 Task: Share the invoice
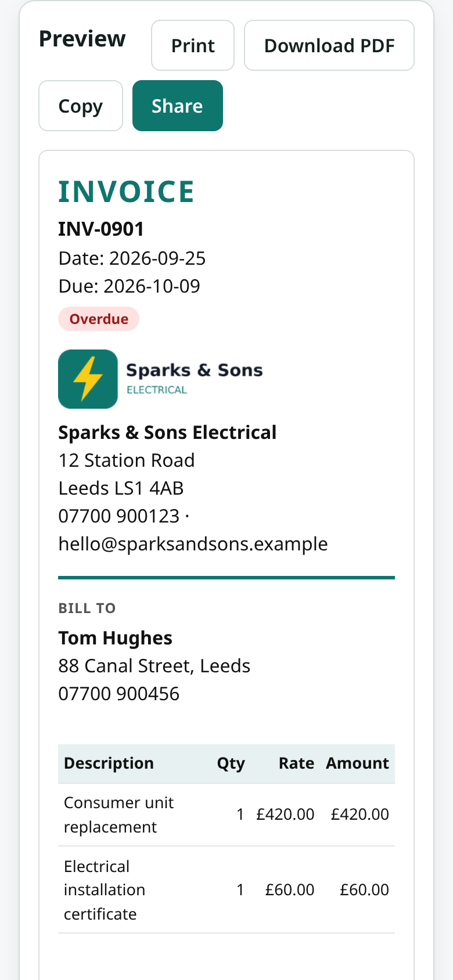178,106
